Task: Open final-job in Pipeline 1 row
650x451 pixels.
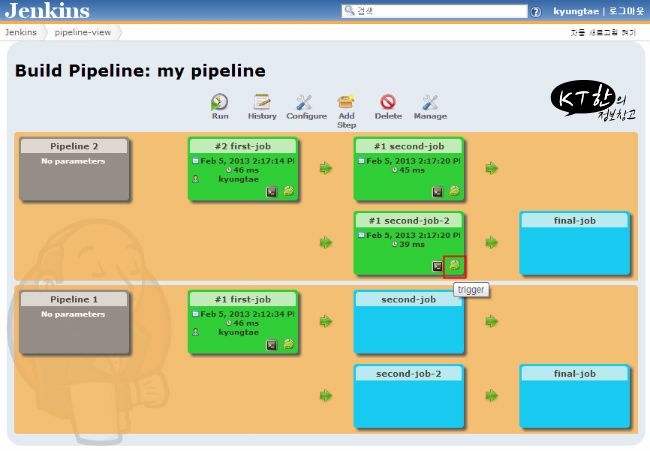Action: pos(575,396)
